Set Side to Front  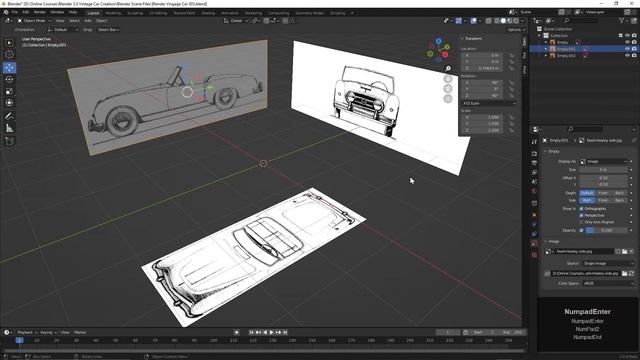tap(603, 200)
